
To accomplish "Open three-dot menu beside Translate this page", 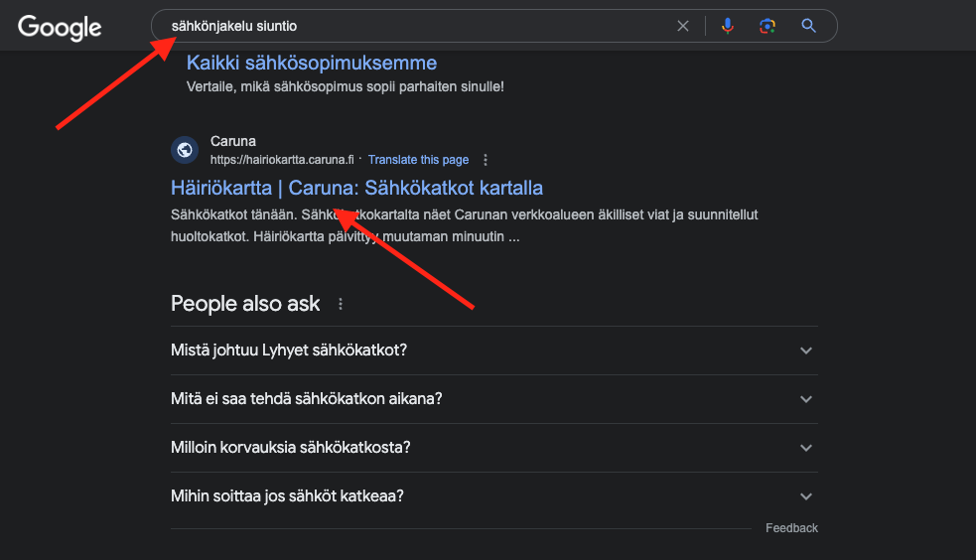I will point(486,160).
